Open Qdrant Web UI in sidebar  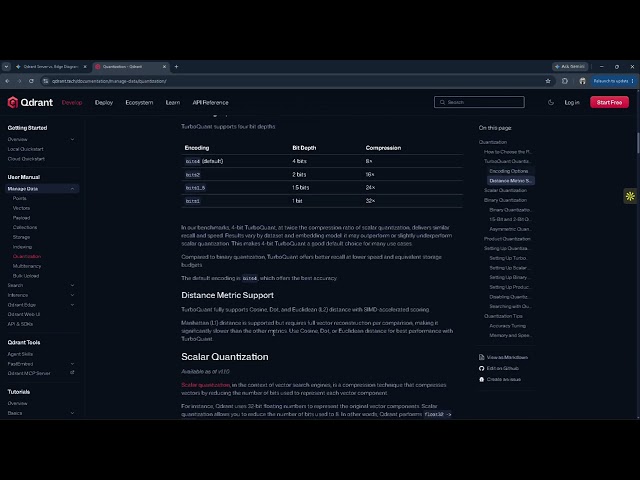click(24, 314)
